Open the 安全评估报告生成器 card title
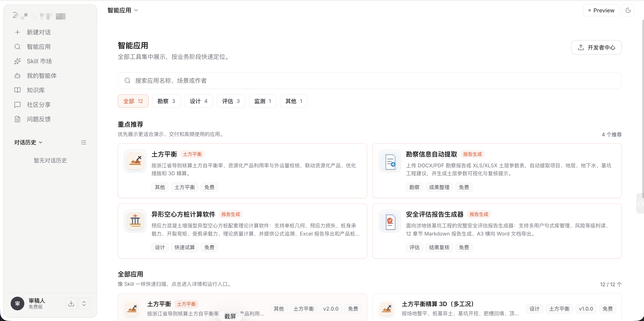The image size is (644, 321). coord(435,214)
